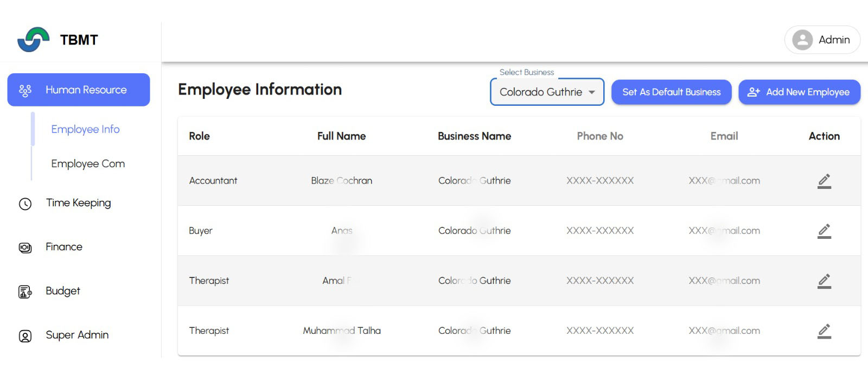Go to Employee Com submenu item
Image resolution: width=868 pixels, height=380 pixels.
pyautogui.click(x=88, y=164)
